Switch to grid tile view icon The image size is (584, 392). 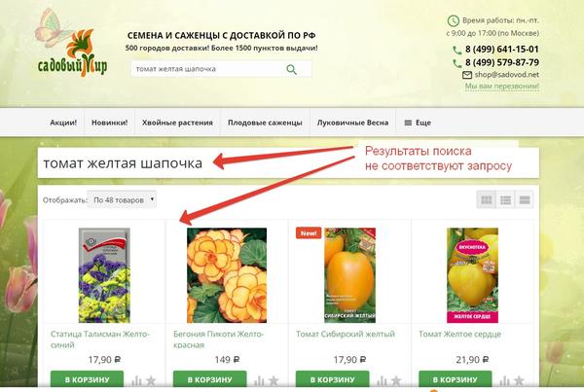[487, 200]
